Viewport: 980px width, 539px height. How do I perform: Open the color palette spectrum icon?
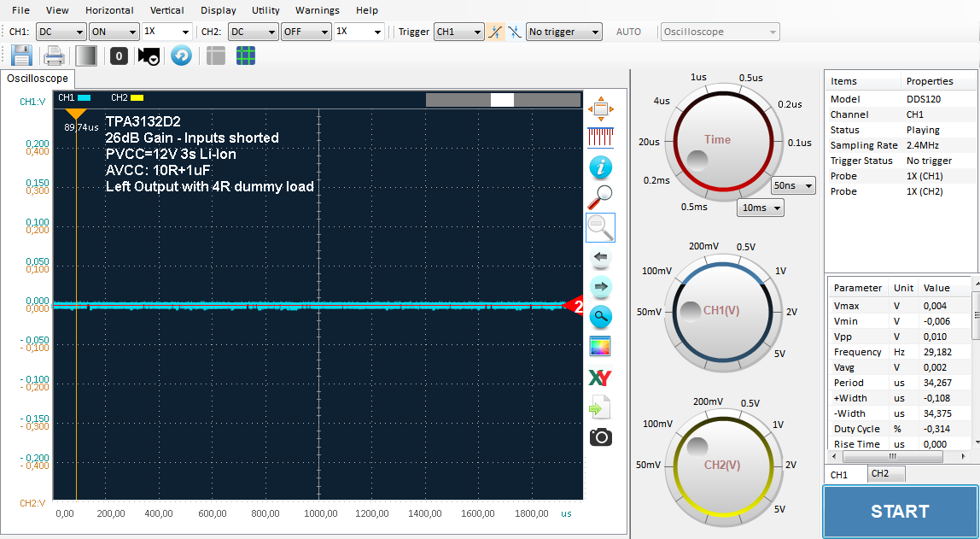coord(601,347)
